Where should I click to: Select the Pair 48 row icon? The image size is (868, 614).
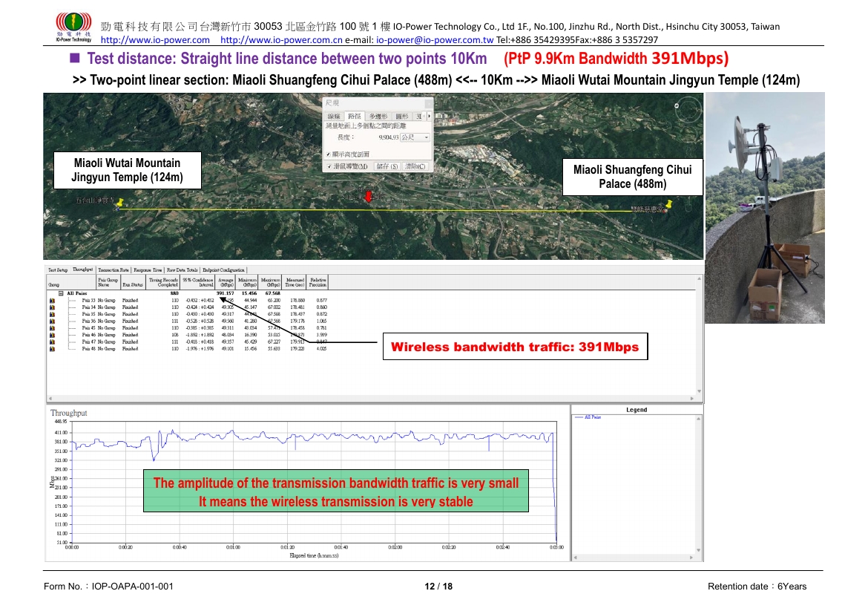(x=52, y=348)
